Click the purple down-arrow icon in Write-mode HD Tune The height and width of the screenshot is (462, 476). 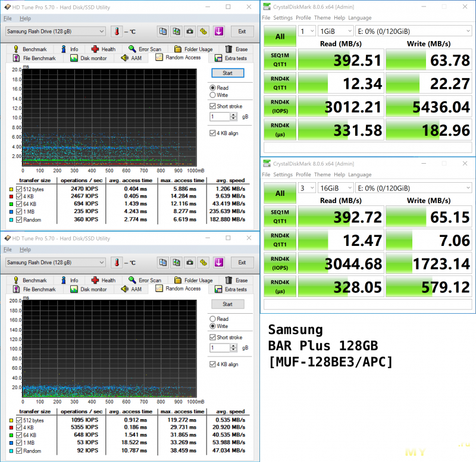219,263
